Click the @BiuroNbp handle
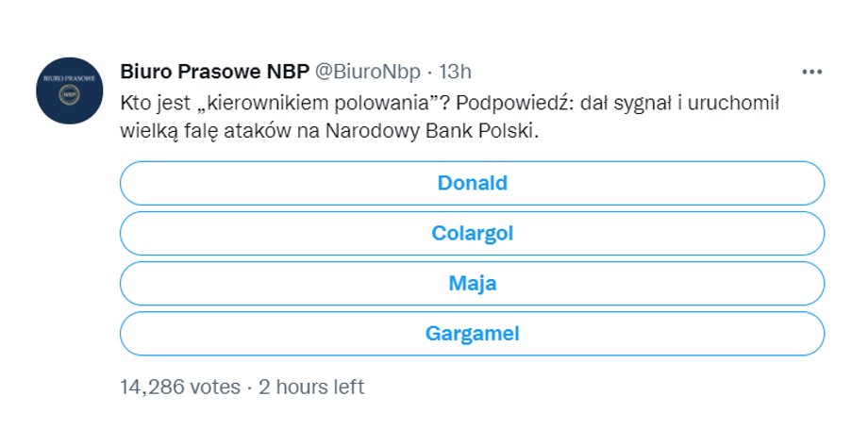Viewport: 868px width, 429px height. click(x=368, y=72)
